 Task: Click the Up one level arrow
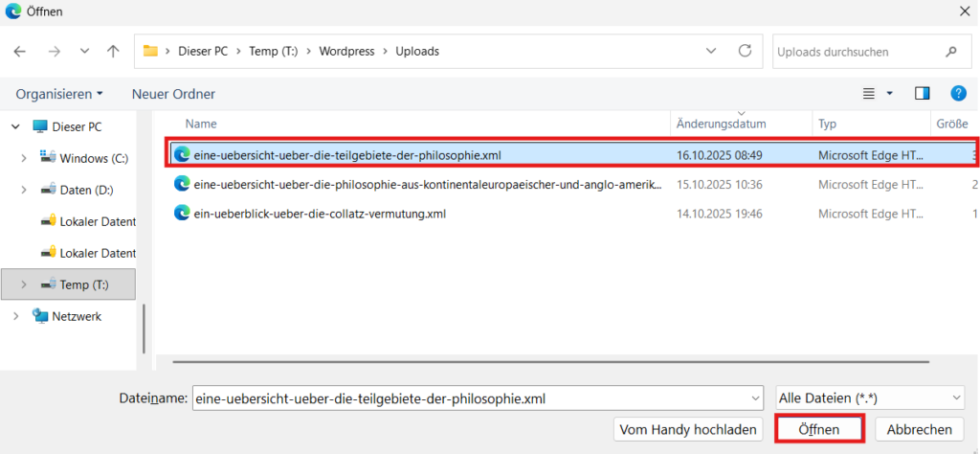[113, 51]
